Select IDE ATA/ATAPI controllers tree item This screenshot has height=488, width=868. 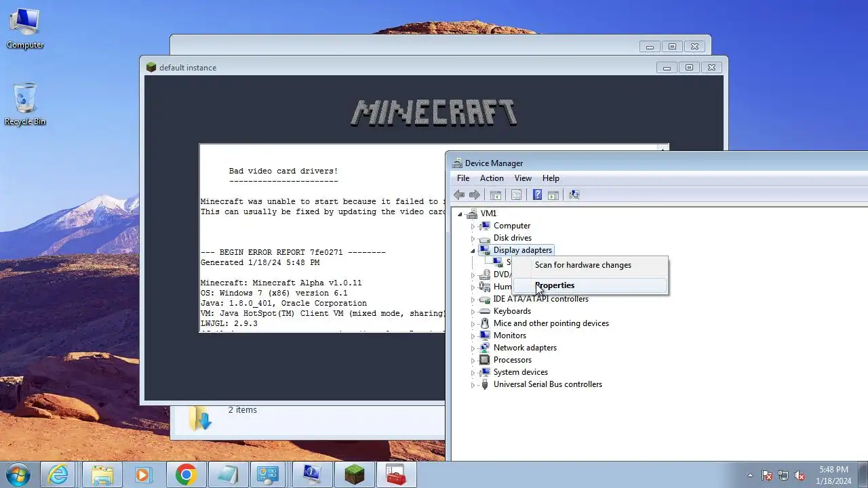pyautogui.click(x=540, y=299)
